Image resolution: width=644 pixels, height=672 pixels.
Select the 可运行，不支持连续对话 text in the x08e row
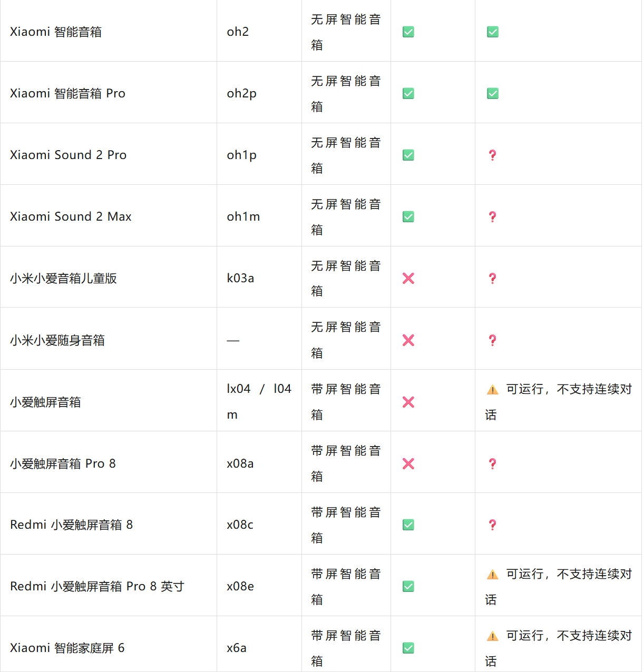point(559,587)
